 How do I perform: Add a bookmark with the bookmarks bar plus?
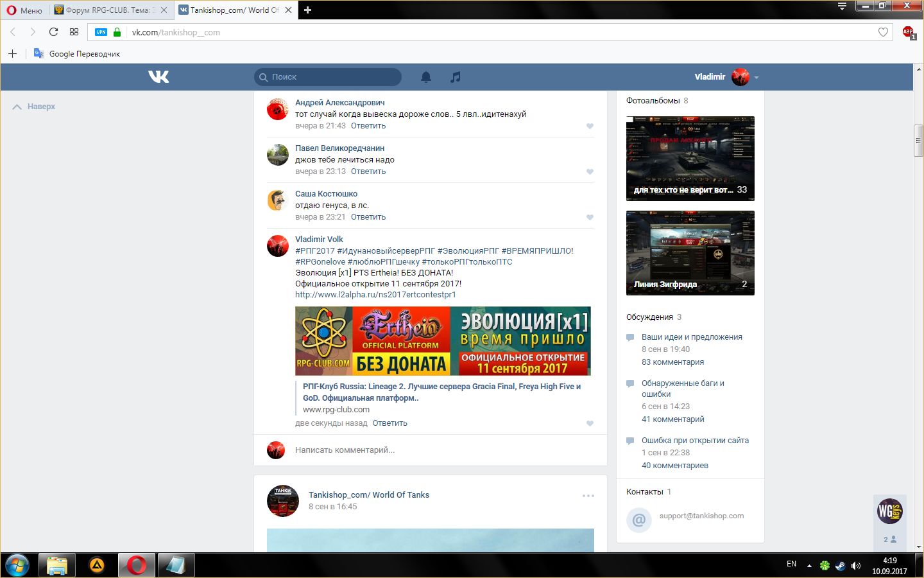(x=12, y=54)
